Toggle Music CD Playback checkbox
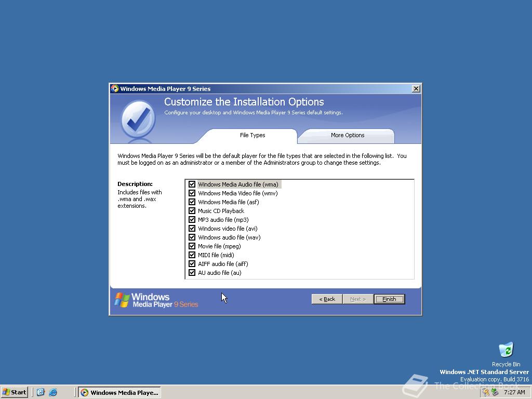The image size is (532, 399). [192, 211]
